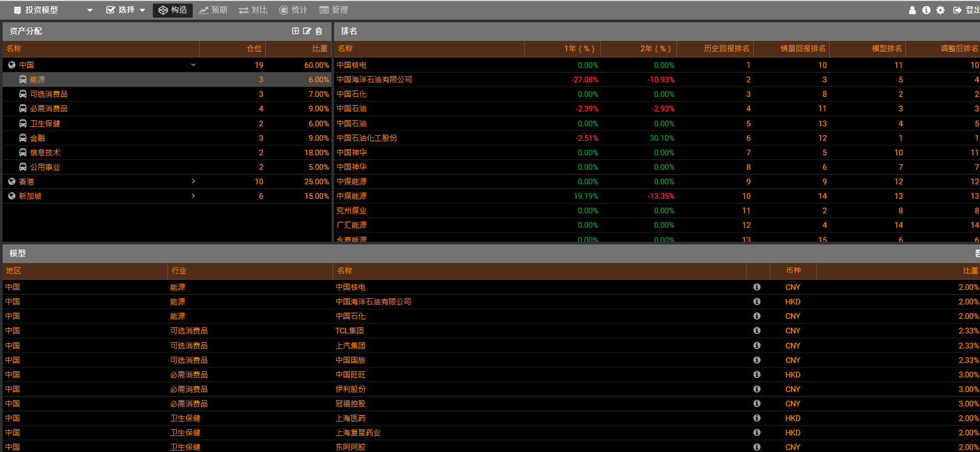This screenshot has width=980, height=452.
Task: Log out with the 登出 button
Action: (967, 10)
